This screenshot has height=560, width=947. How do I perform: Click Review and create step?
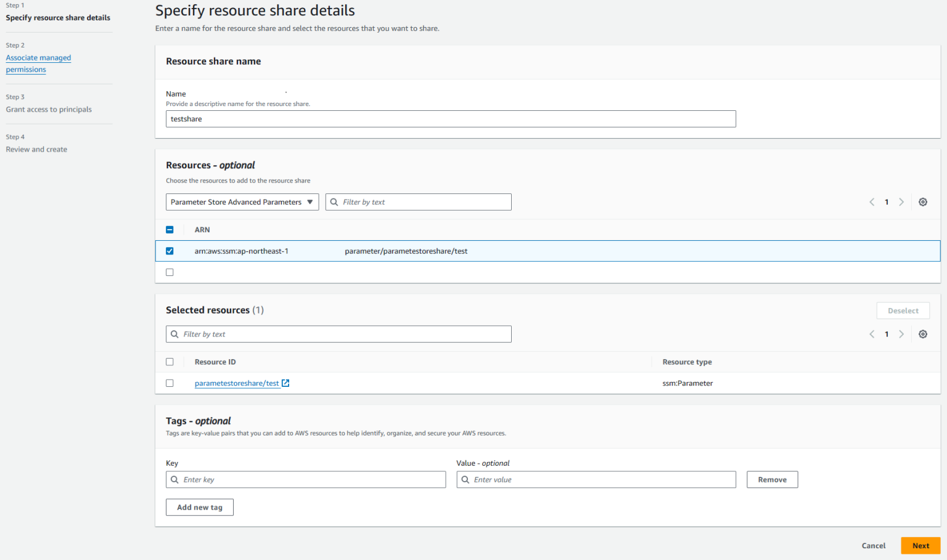click(36, 150)
